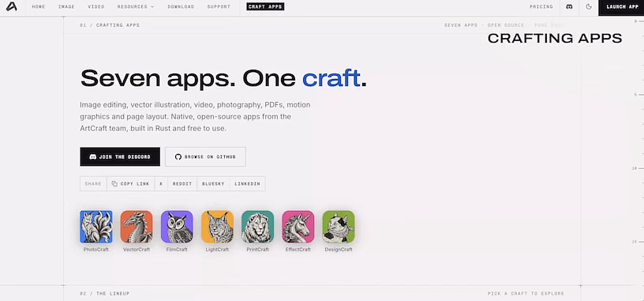The width and height of the screenshot is (644, 301).
Task: Click the Copy Link share button
Action: 130,184
